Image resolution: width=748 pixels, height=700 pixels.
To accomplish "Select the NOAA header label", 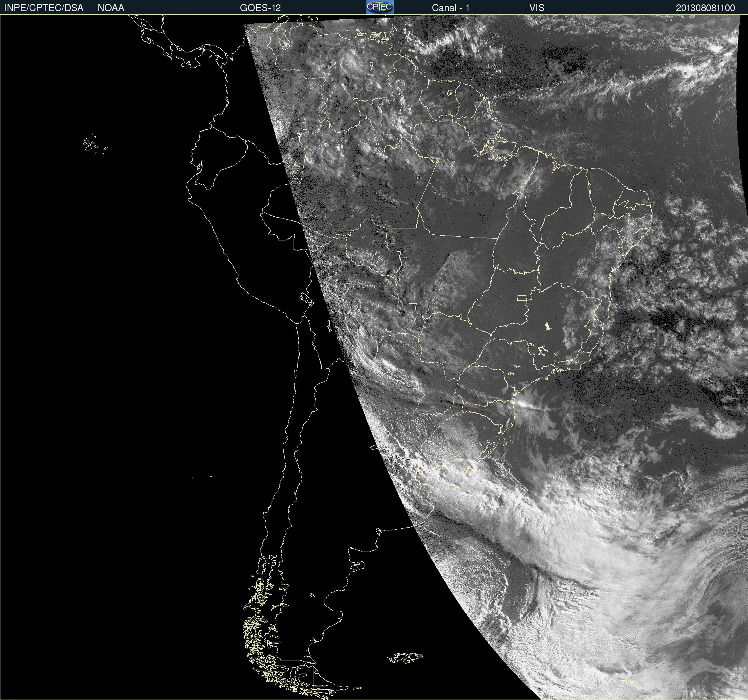I will 111,8.
